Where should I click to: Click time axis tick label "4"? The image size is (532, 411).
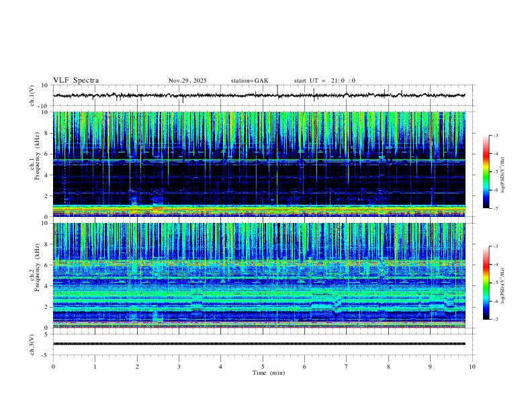pyautogui.click(x=220, y=367)
